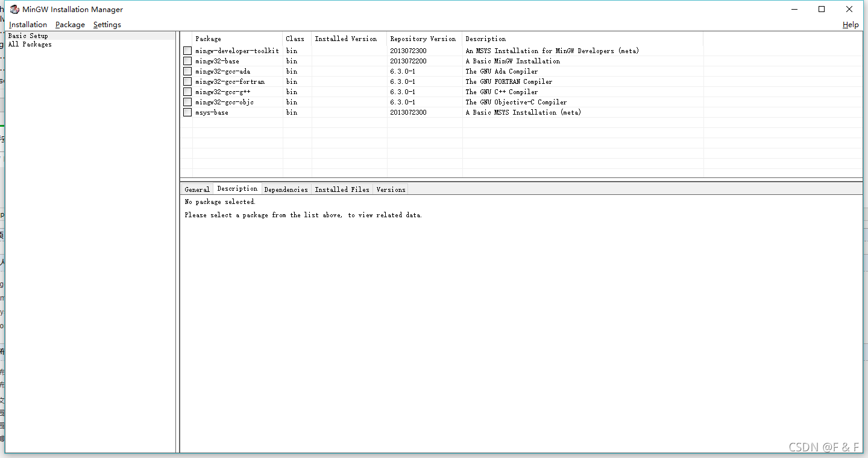Switch to the Description tab
The image size is (868, 458).
click(237, 188)
